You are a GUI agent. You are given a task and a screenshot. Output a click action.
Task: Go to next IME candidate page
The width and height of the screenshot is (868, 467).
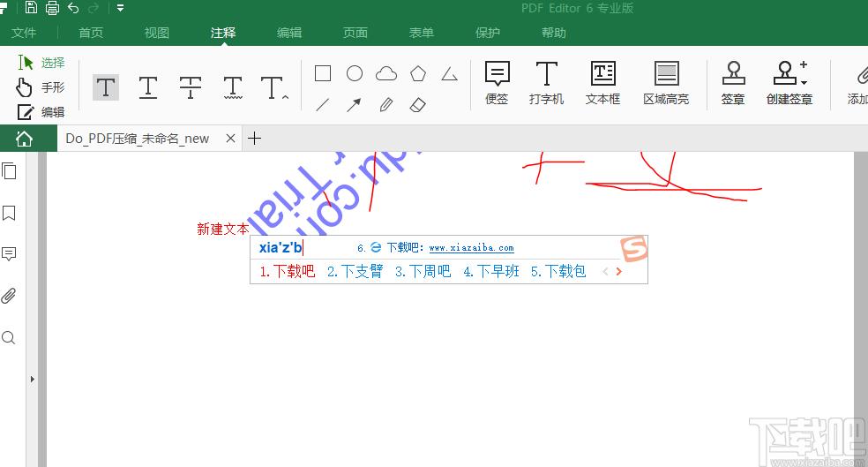pyautogui.click(x=619, y=271)
